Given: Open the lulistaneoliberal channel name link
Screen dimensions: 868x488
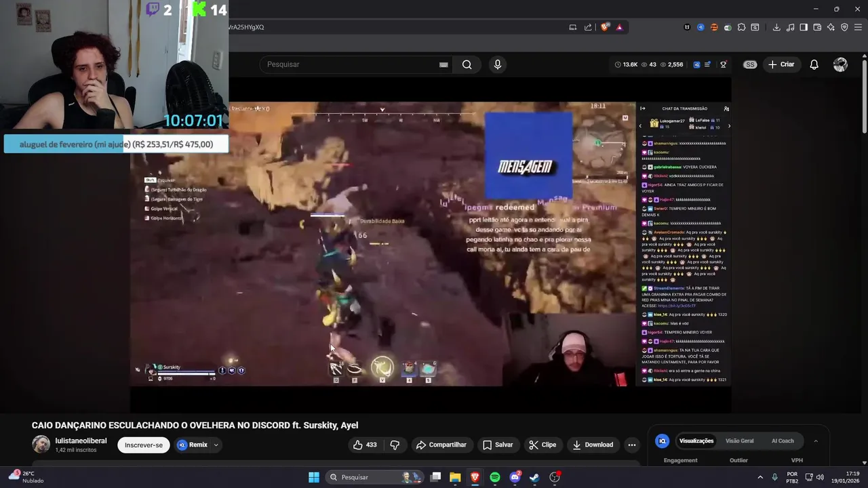Looking at the screenshot, I should (x=81, y=441).
